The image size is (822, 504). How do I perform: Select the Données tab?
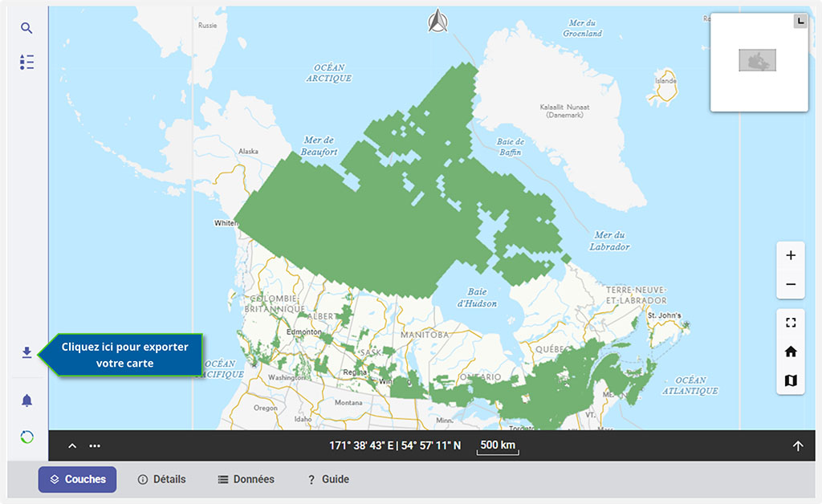click(x=246, y=479)
